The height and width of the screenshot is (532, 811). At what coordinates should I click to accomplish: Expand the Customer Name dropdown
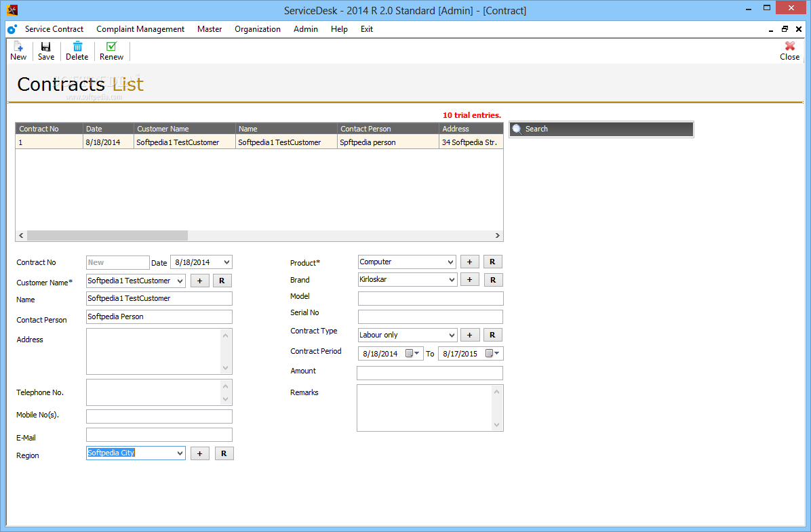click(180, 281)
